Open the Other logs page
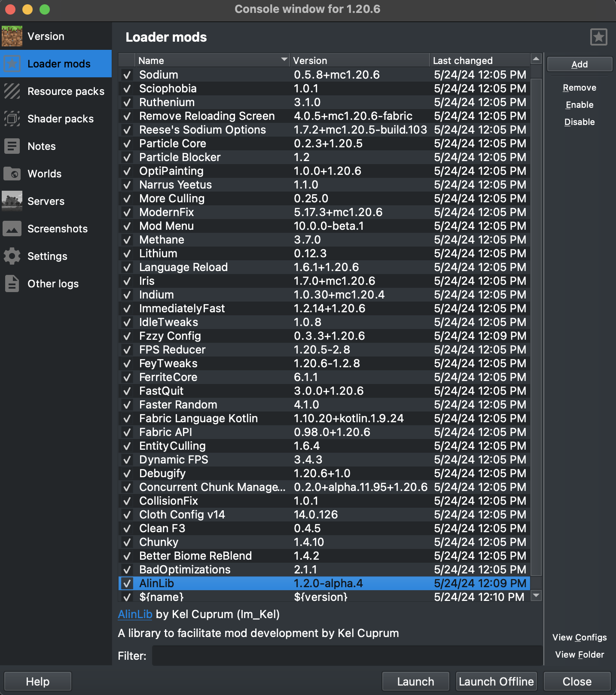 (56, 283)
